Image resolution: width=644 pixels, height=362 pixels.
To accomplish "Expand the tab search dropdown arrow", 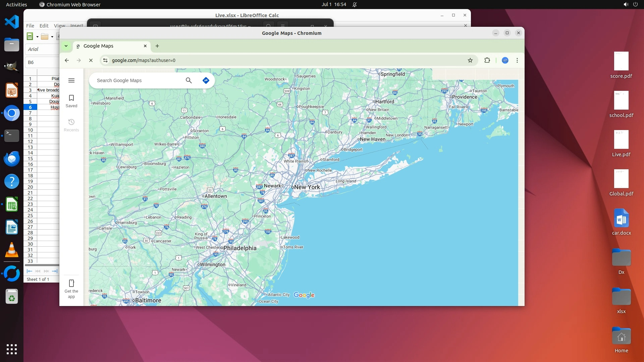I will 66,46.
